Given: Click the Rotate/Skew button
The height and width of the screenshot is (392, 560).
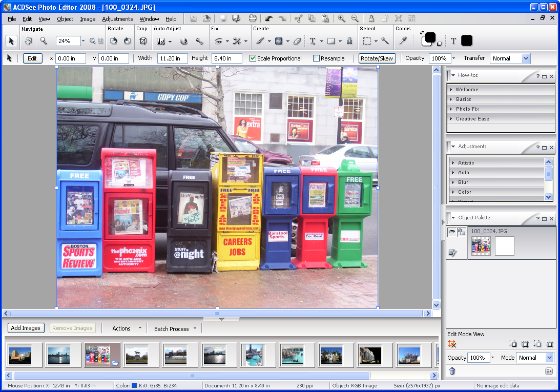Looking at the screenshot, I should click(377, 58).
